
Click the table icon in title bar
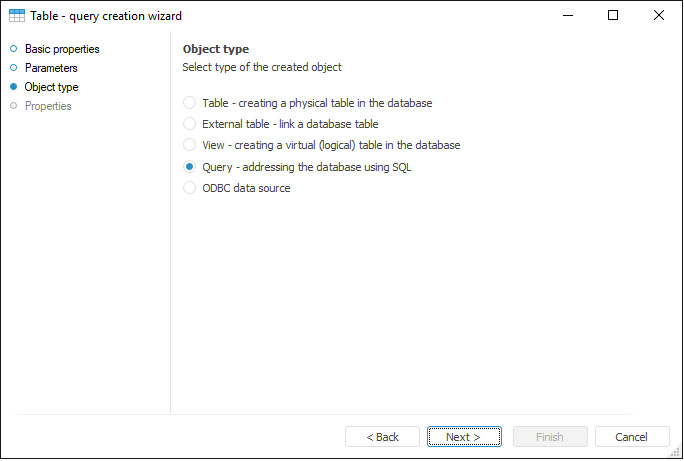(x=17, y=16)
